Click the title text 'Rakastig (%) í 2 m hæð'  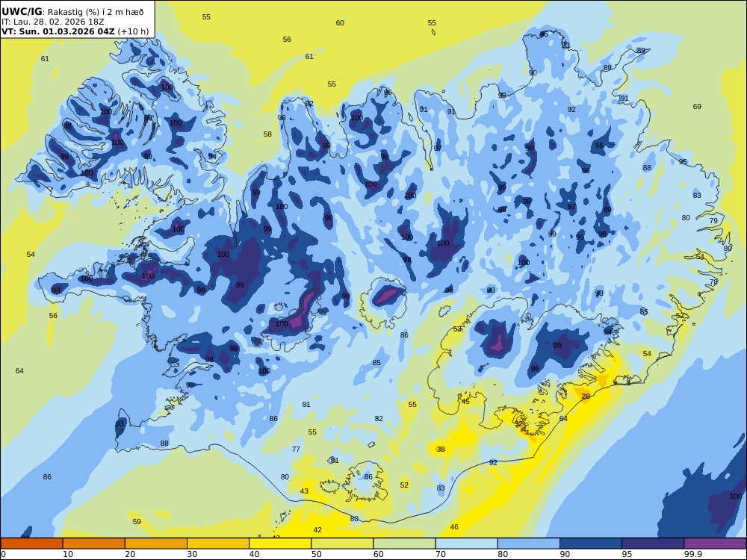(96, 12)
